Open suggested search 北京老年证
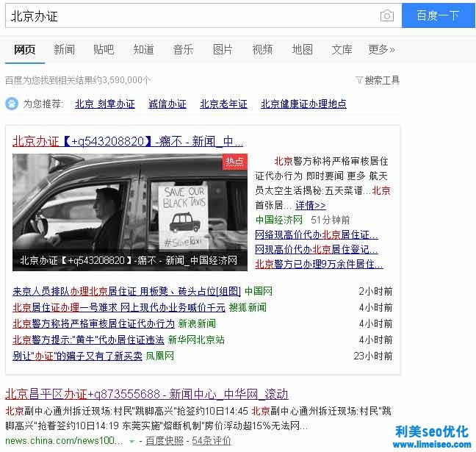 223,104
